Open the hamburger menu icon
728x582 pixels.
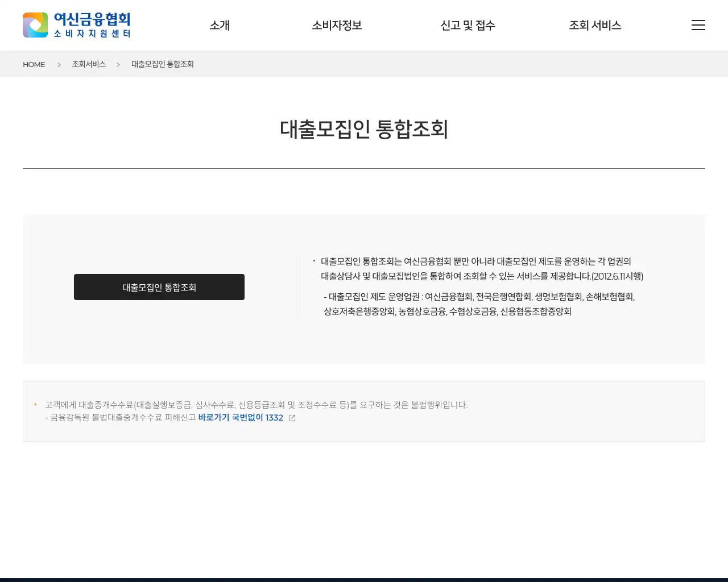(x=698, y=25)
